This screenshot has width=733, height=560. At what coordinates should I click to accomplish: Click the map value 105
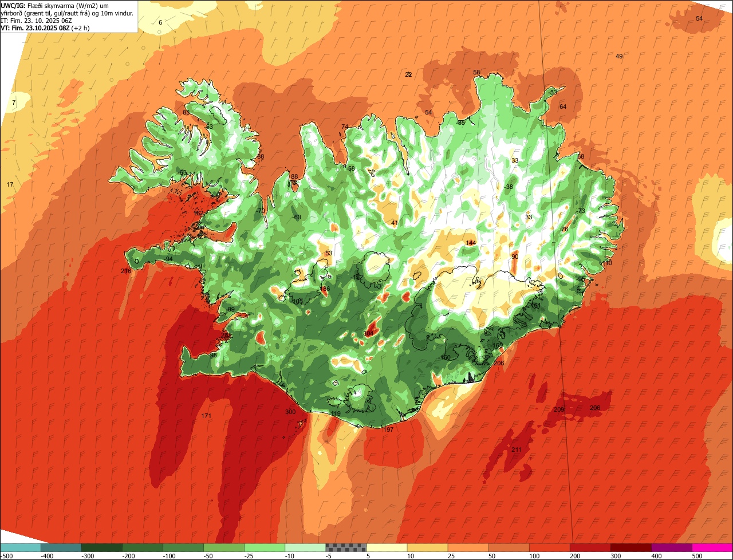pos(297,301)
